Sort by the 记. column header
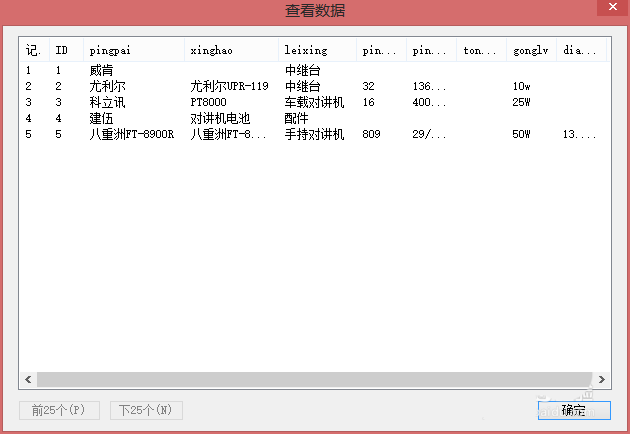The image size is (630, 434). pyautogui.click(x=34, y=50)
